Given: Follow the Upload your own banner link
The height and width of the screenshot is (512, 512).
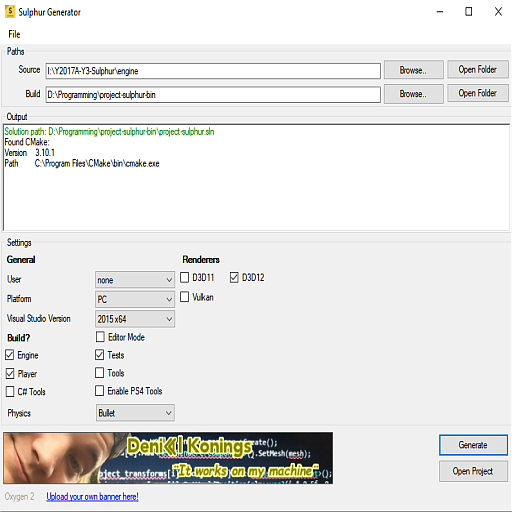Looking at the screenshot, I should click(92, 497).
